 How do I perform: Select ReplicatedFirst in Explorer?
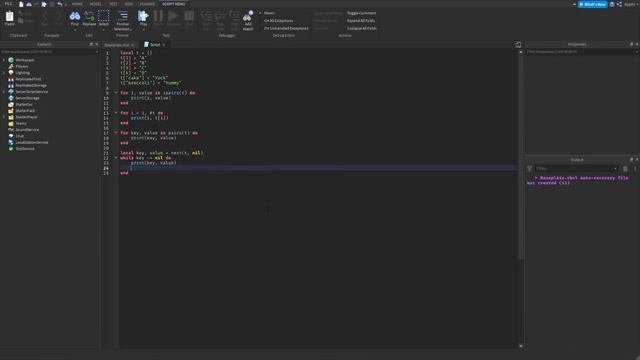click(28, 79)
